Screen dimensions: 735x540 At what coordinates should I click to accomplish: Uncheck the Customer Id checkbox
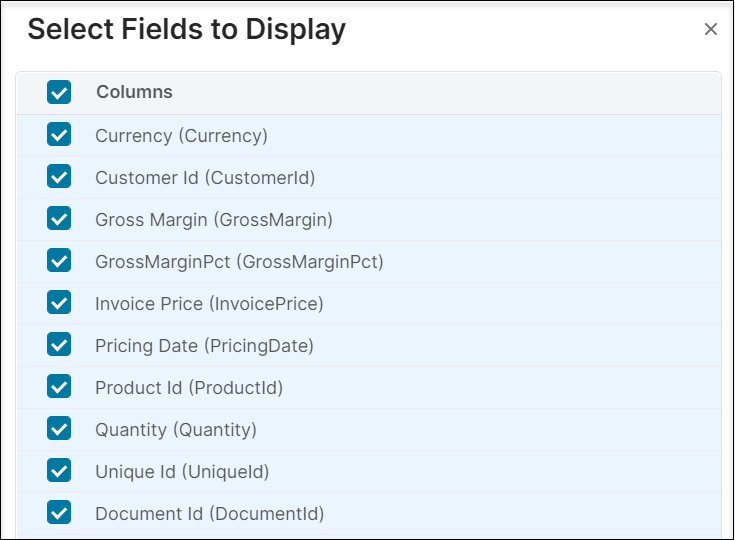tap(59, 177)
